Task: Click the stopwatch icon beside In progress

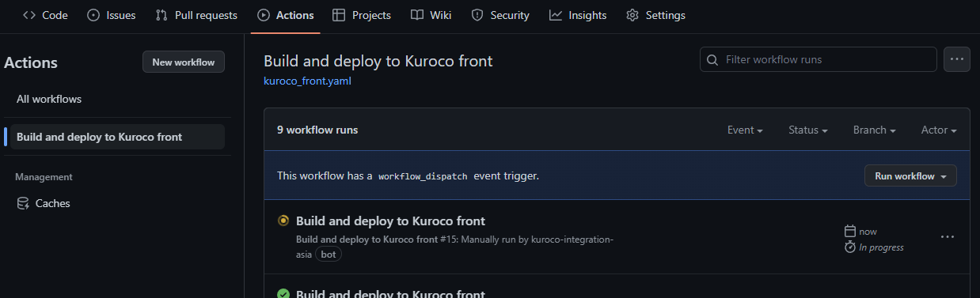Action: click(850, 247)
